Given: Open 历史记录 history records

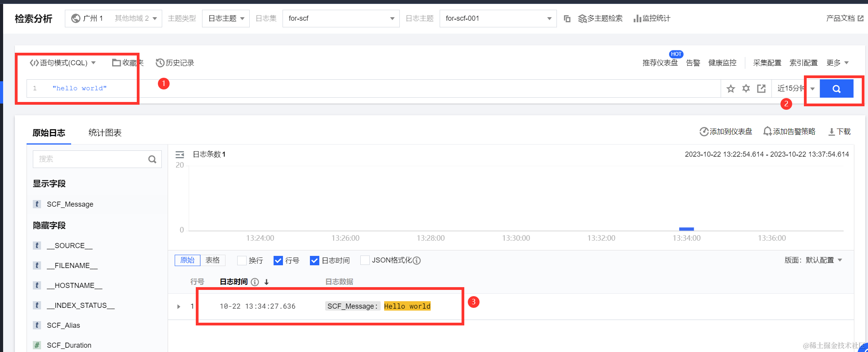Looking at the screenshot, I should [175, 63].
